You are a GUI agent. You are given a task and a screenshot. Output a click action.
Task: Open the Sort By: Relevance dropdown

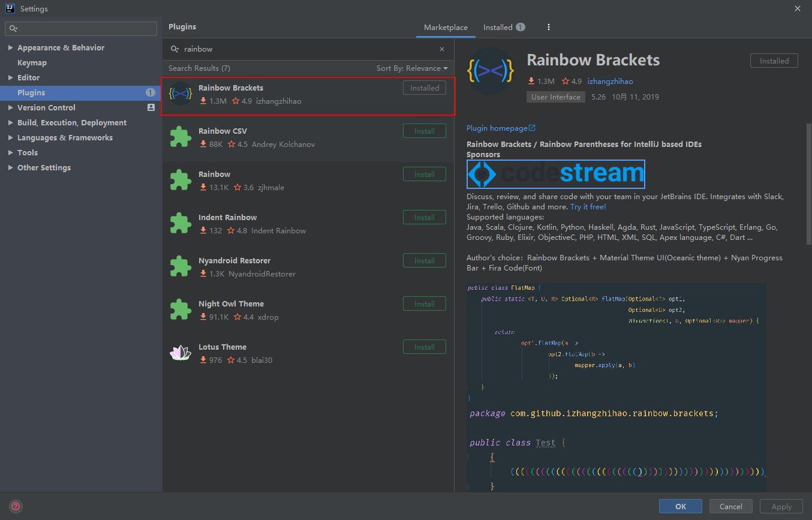[412, 68]
